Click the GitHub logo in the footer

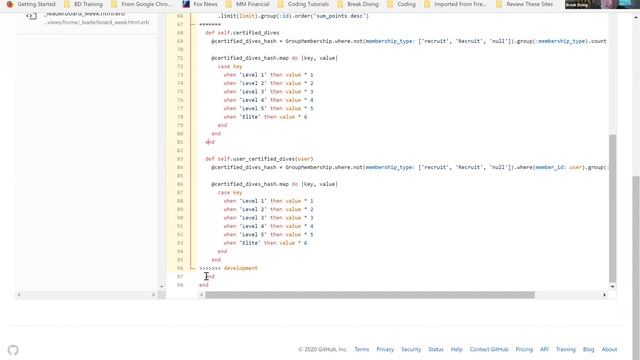[13, 350]
